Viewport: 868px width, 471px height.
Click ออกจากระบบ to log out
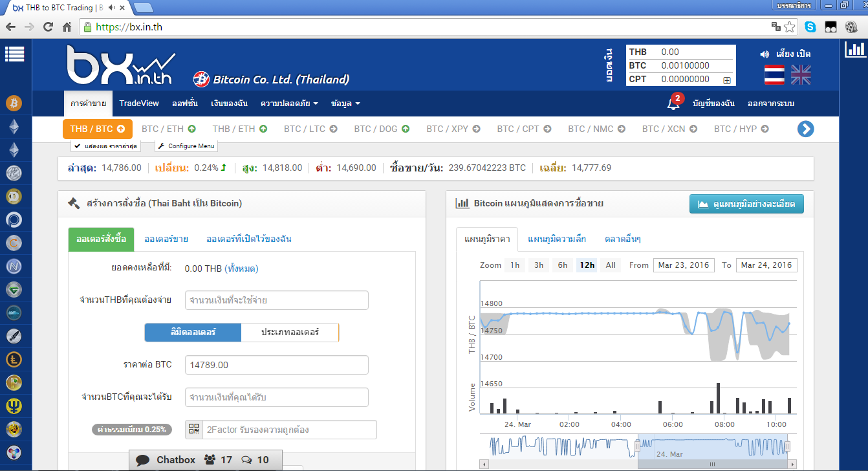[x=771, y=104]
